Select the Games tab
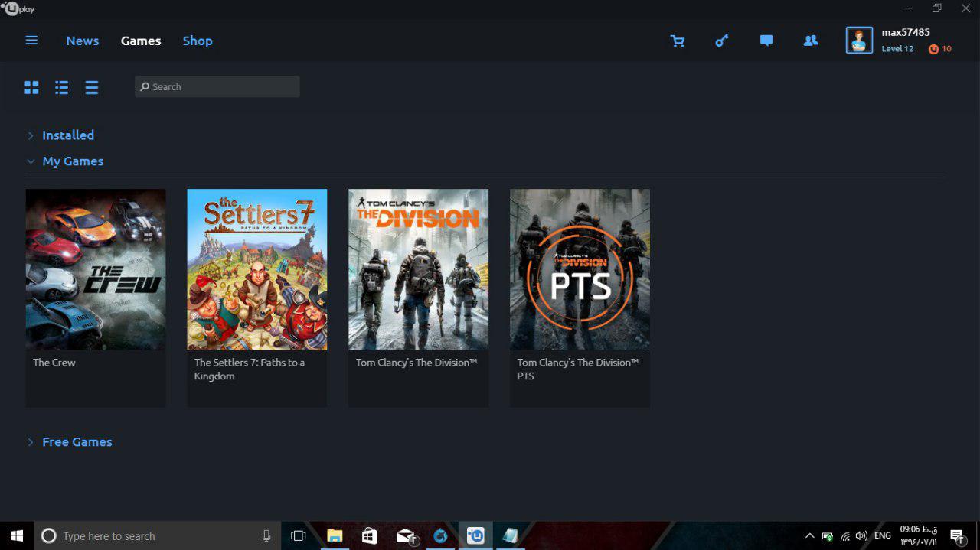The width and height of the screenshot is (980, 550). tap(141, 41)
